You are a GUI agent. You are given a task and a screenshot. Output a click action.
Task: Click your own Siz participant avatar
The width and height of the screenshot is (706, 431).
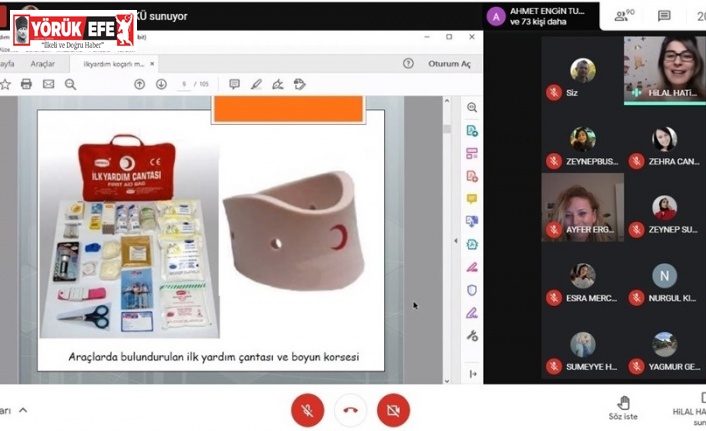(x=583, y=71)
